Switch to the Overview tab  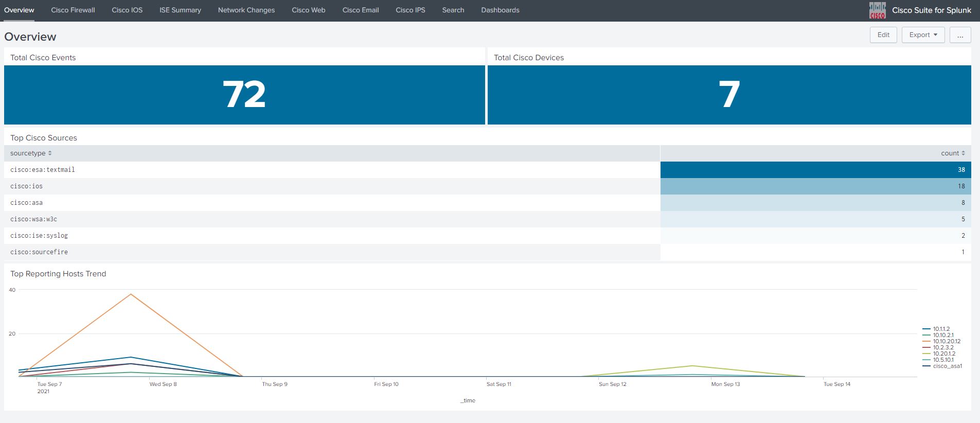[x=19, y=10]
